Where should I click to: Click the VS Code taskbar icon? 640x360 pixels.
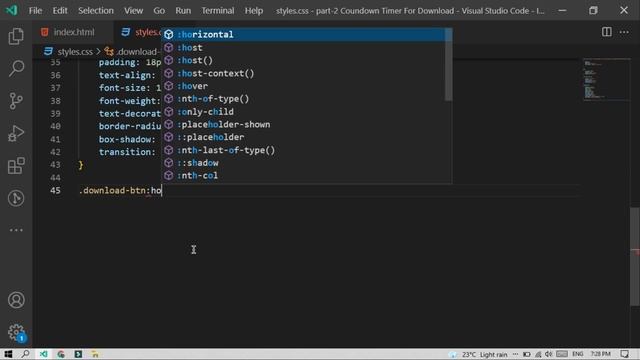point(43,354)
